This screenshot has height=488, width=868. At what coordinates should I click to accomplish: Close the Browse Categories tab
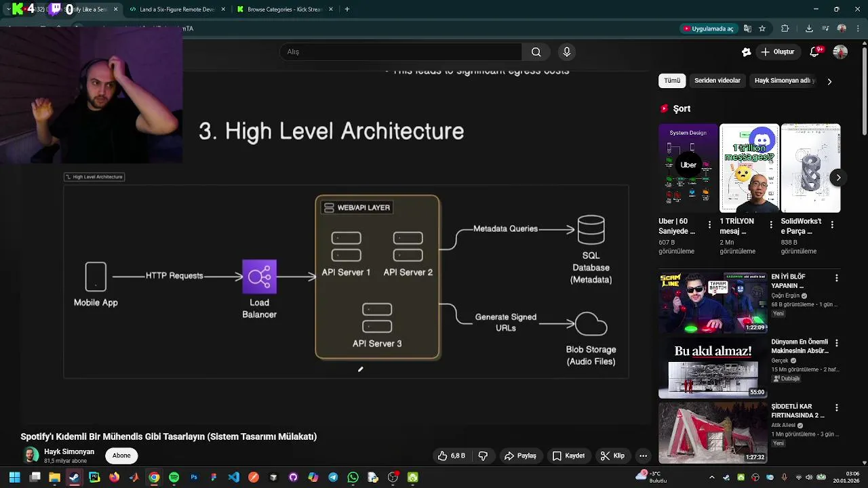(331, 9)
